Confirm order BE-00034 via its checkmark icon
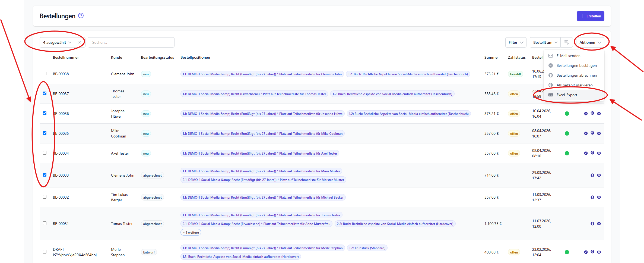 tap(586, 153)
